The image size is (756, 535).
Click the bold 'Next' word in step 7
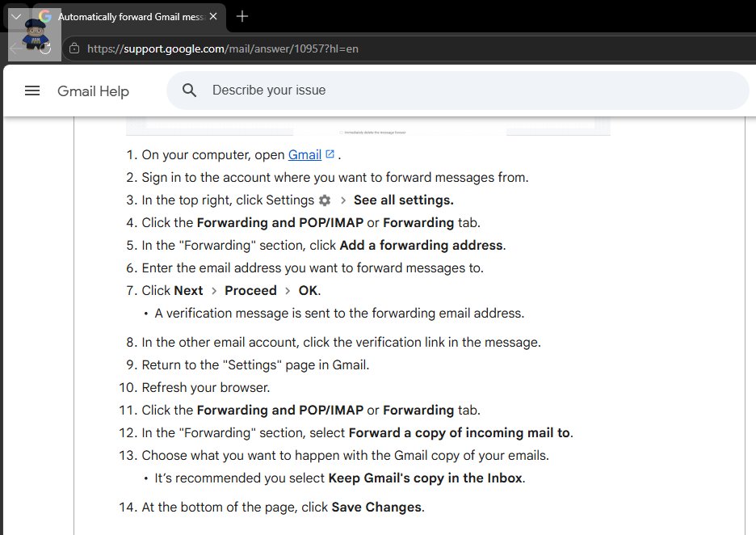tap(188, 291)
